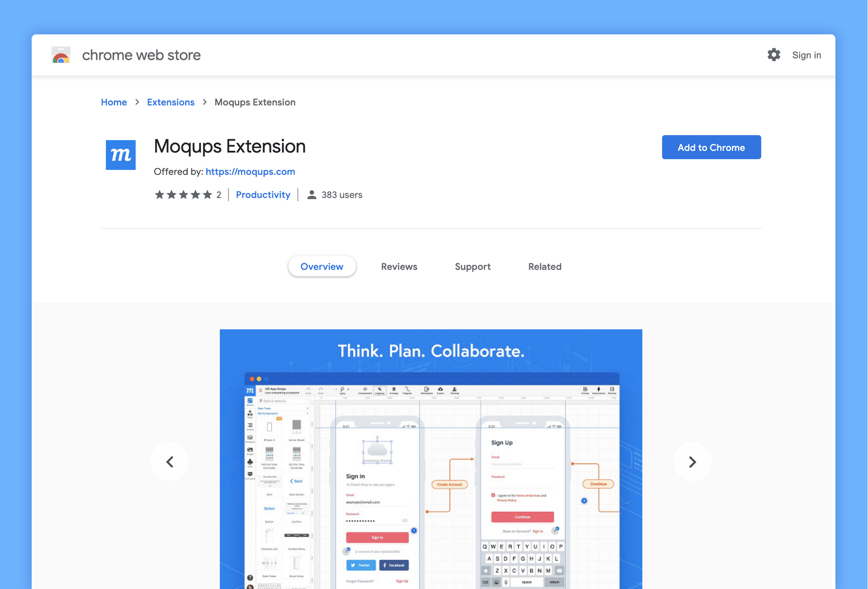Expand the iOS Components dropdown

307,414
